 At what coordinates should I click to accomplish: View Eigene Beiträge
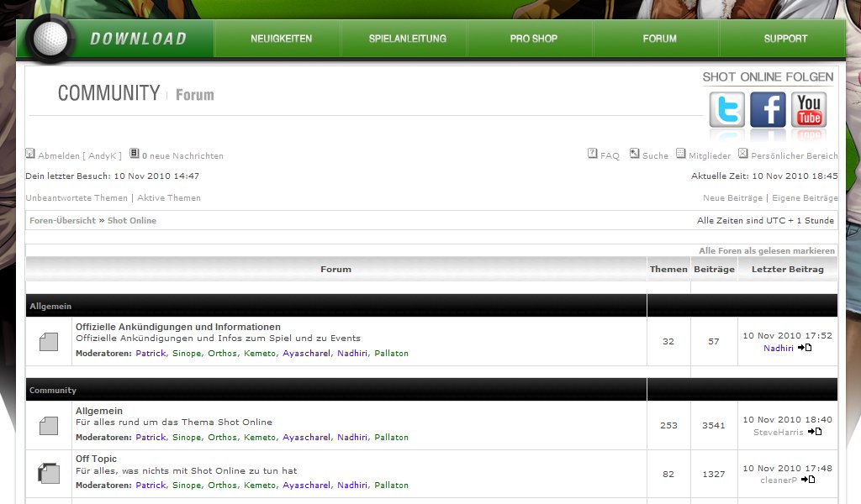coord(805,198)
